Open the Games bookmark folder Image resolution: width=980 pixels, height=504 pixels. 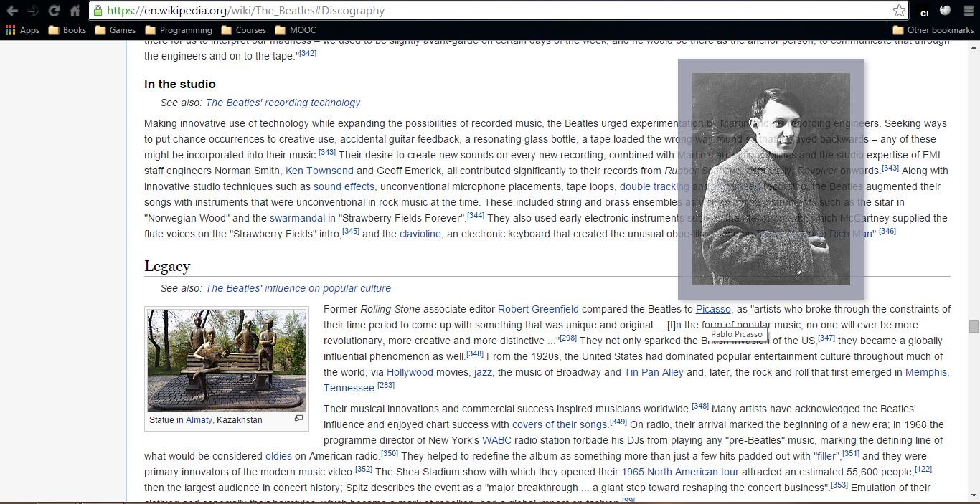[115, 30]
